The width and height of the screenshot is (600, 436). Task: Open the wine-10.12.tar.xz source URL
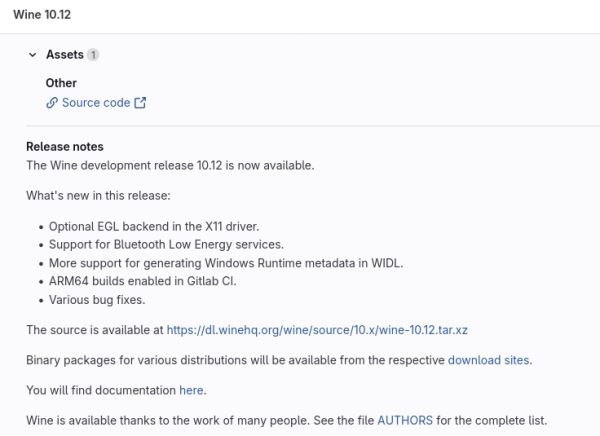(x=317, y=330)
